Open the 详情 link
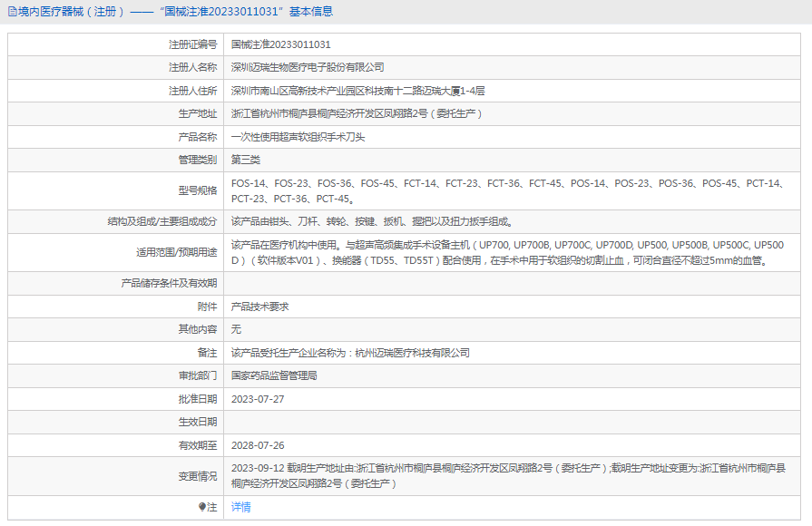Viewport: 812px width, 526px height. pos(240,507)
